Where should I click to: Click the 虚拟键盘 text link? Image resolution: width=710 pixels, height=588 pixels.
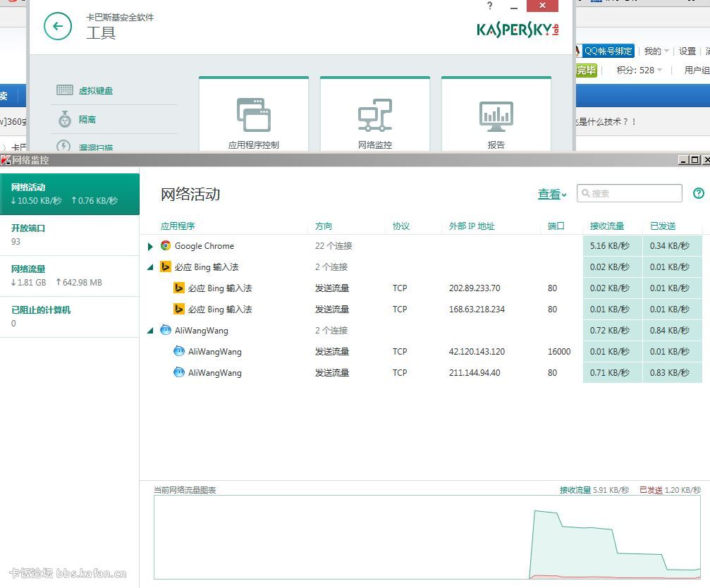[96, 90]
